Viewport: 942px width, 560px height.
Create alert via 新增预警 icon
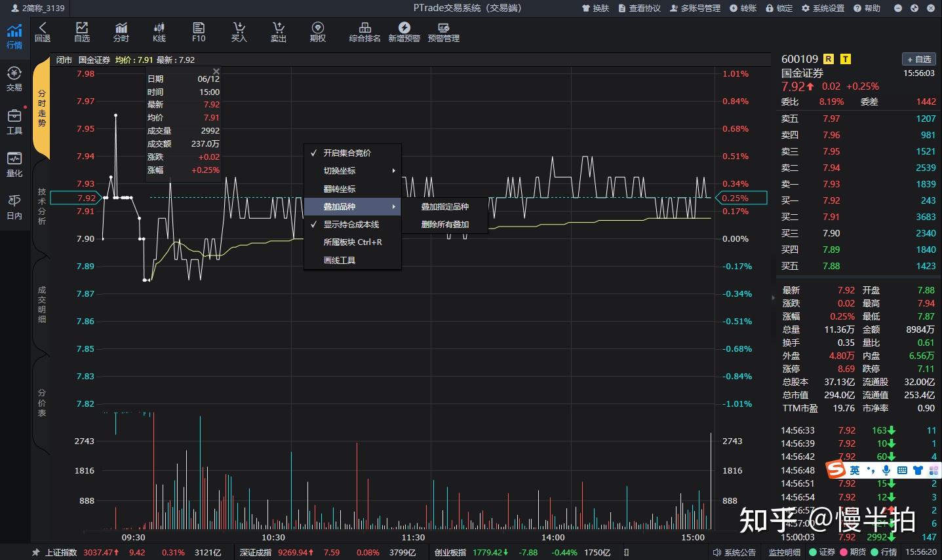(404, 31)
